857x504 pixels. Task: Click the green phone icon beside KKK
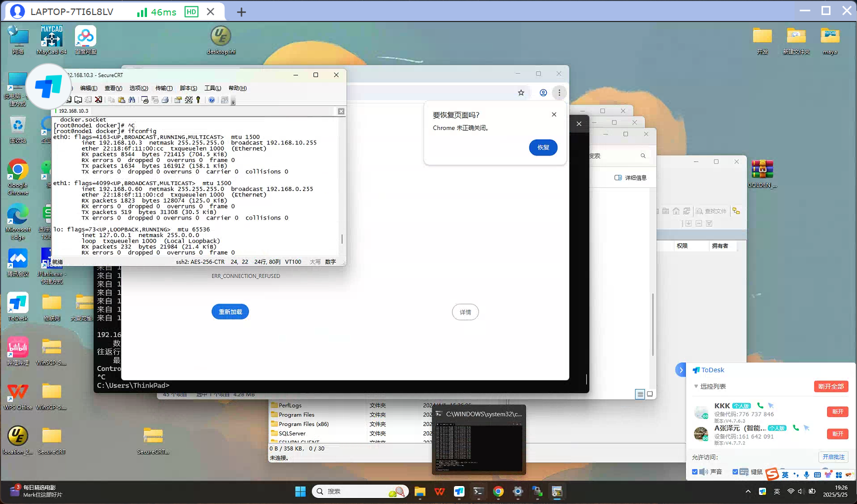point(760,405)
